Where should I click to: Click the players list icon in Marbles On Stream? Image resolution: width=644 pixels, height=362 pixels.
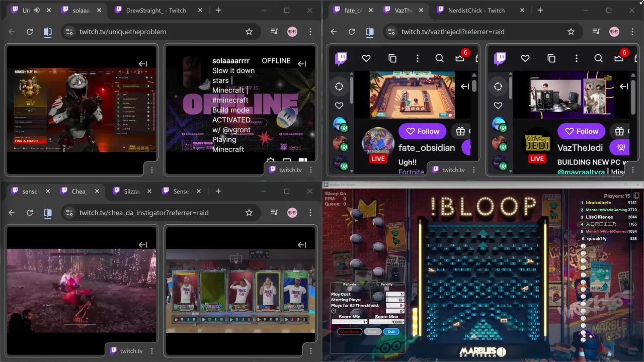tap(636, 196)
